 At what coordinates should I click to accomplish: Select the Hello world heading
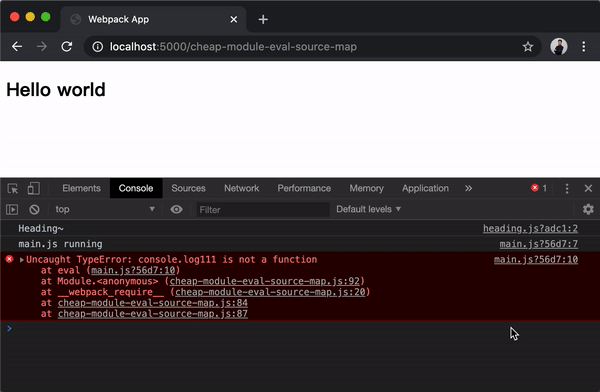click(x=56, y=90)
